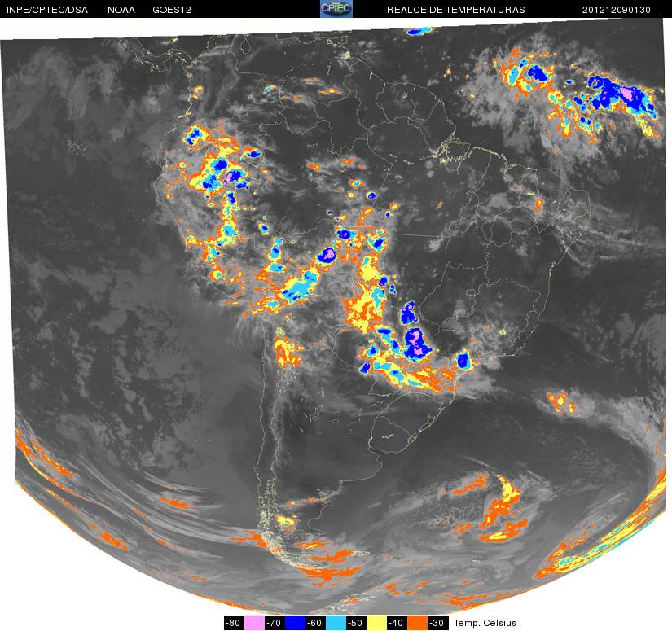Select the dark blue -70 legend swatch
Image resolution: width=672 pixels, height=631 pixels.
pos(295,623)
